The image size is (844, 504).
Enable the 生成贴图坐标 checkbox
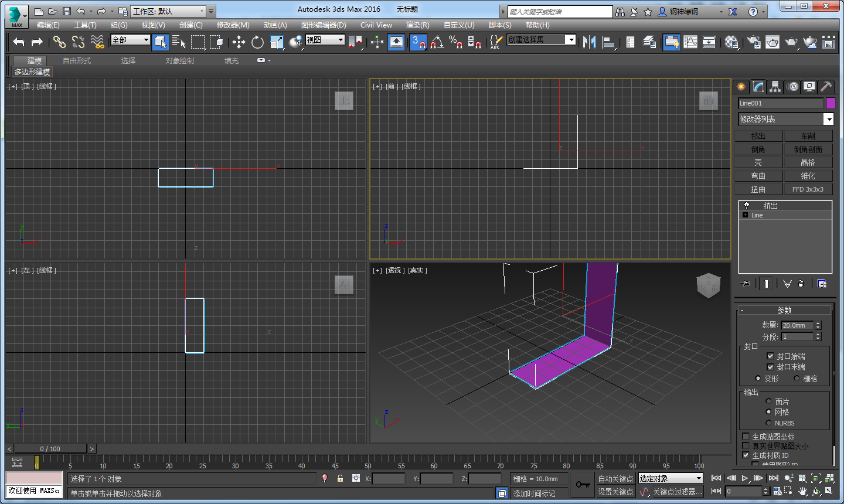(x=746, y=436)
